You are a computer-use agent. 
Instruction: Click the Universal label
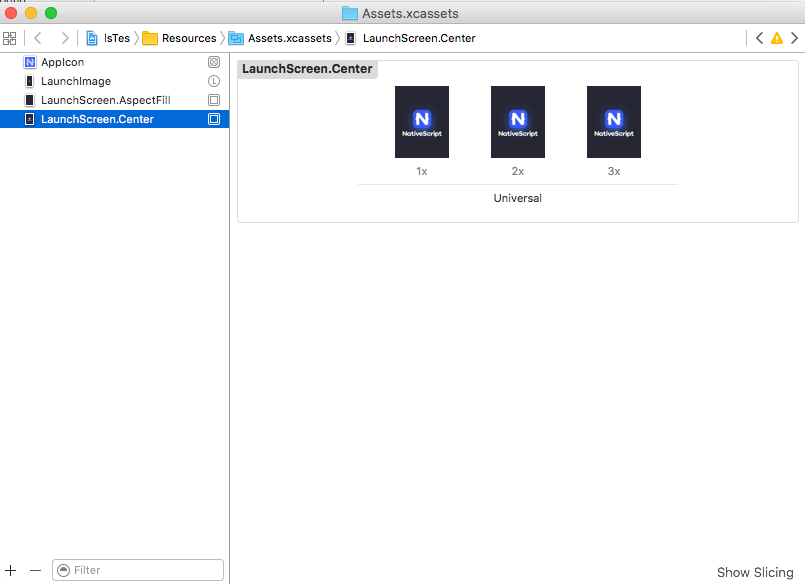pyautogui.click(x=518, y=198)
